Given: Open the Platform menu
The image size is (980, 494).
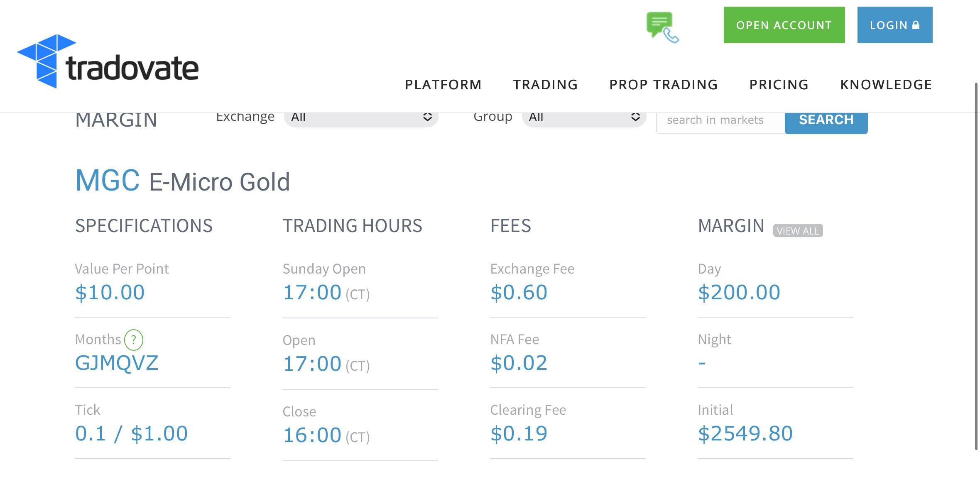Looking at the screenshot, I should (443, 85).
